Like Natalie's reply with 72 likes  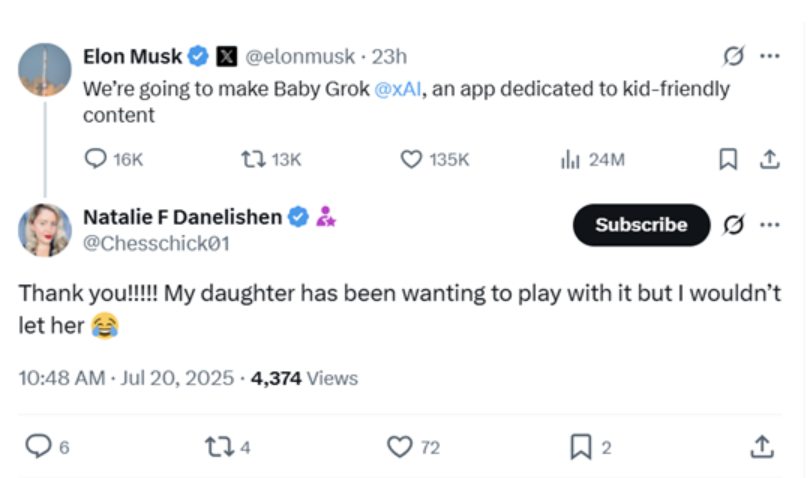tap(400, 447)
